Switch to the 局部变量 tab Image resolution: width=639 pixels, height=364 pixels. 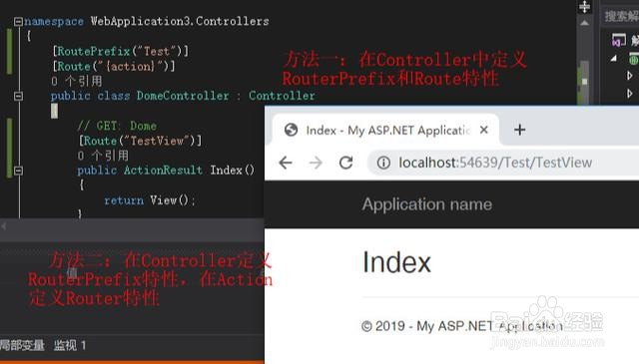[x=22, y=346]
